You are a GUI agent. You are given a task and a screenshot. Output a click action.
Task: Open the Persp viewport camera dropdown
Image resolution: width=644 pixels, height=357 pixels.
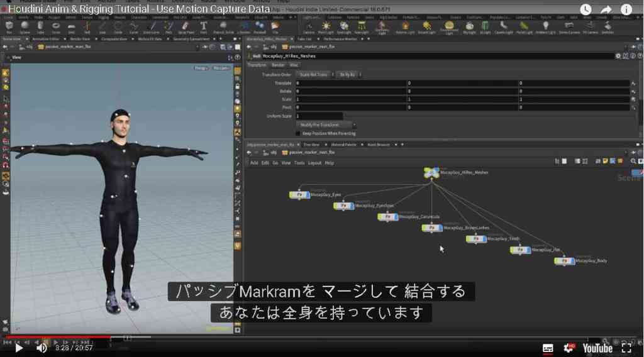point(201,68)
